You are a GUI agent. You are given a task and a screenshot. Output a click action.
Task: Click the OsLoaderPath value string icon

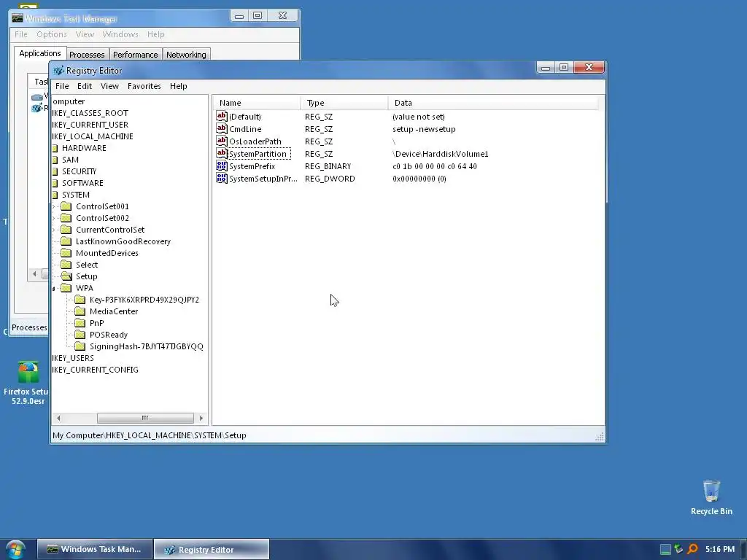[222, 141]
